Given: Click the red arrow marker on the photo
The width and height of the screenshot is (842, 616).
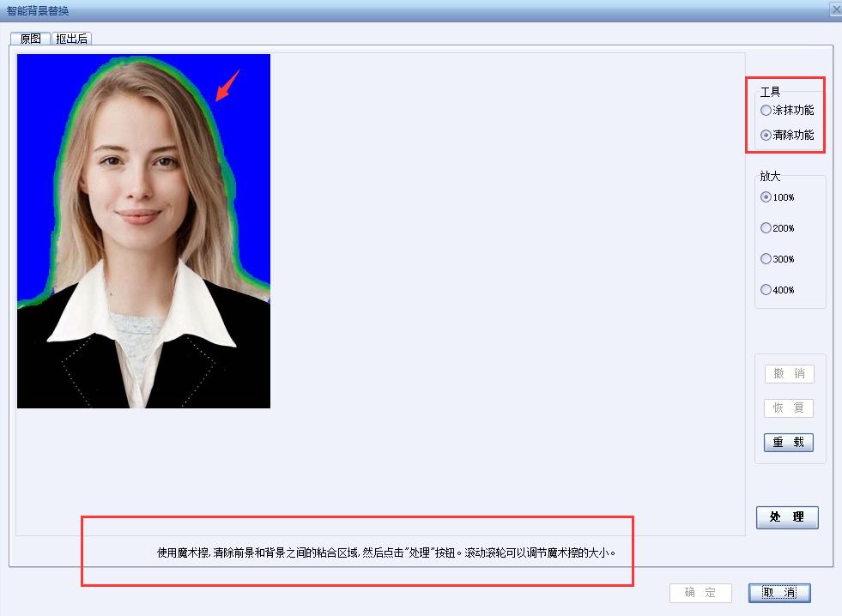Looking at the screenshot, I should pos(226,86).
